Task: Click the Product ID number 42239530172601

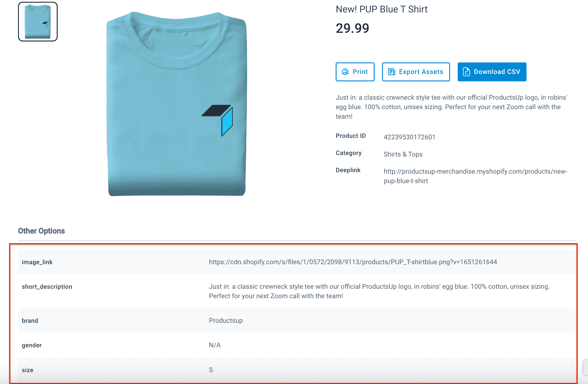Action: click(x=409, y=137)
